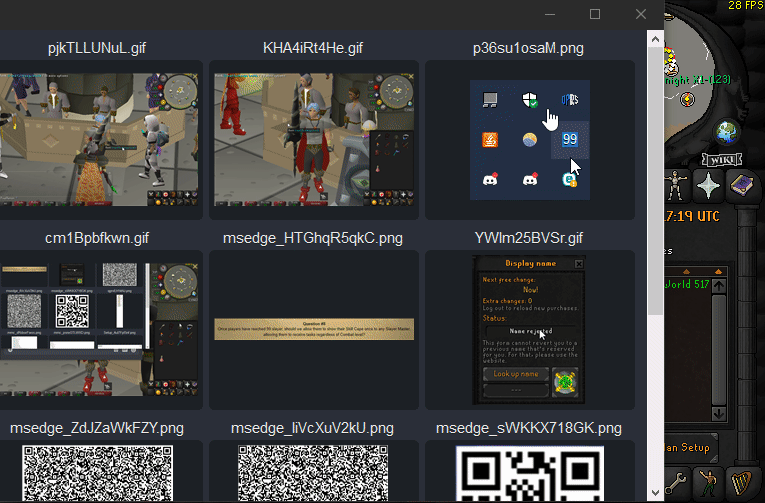Image resolution: width=765 pixels, height=503 pixels.
Task: Click the down arrow of the game's World 517 list
Action: pyautogui.click(x=719, y=414)
